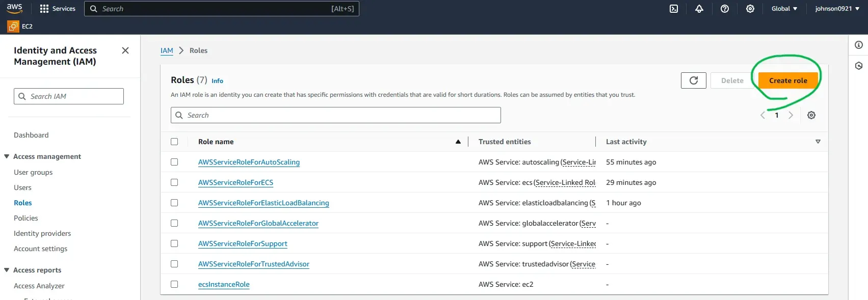The height and width of the screenshot is (300, 868).
Task: Click the EC2 shortcut icon
Action: (x=13, y=26)
